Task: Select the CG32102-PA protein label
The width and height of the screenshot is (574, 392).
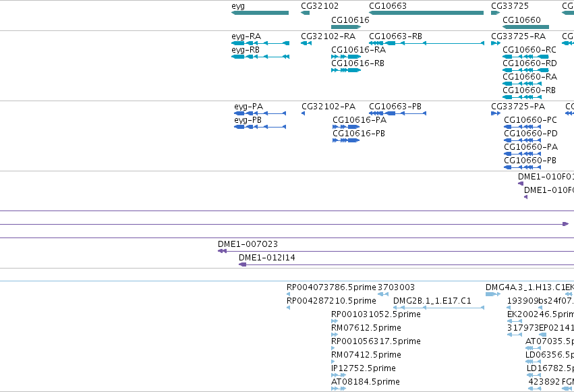Action: click(328, 107)
